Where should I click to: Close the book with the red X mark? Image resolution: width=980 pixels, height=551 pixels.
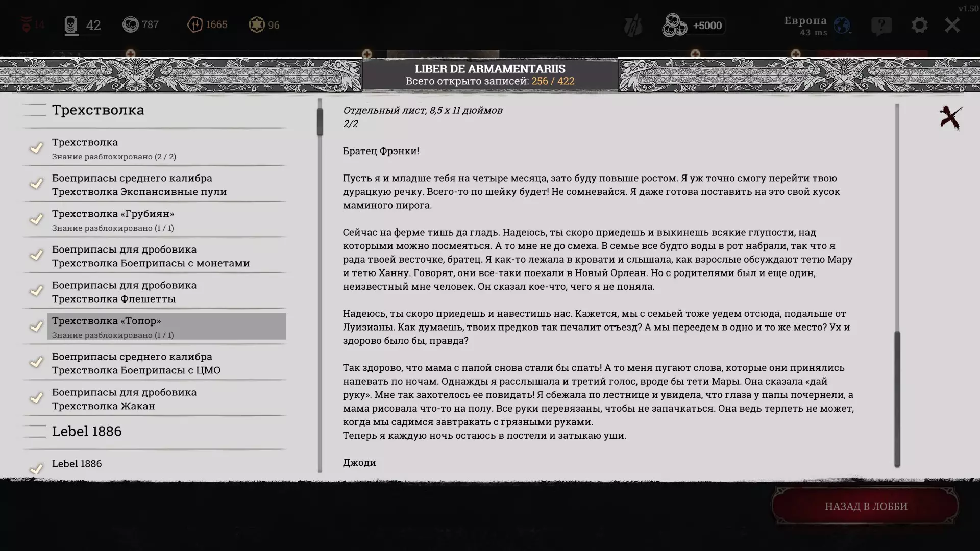[x=950, y=118]
